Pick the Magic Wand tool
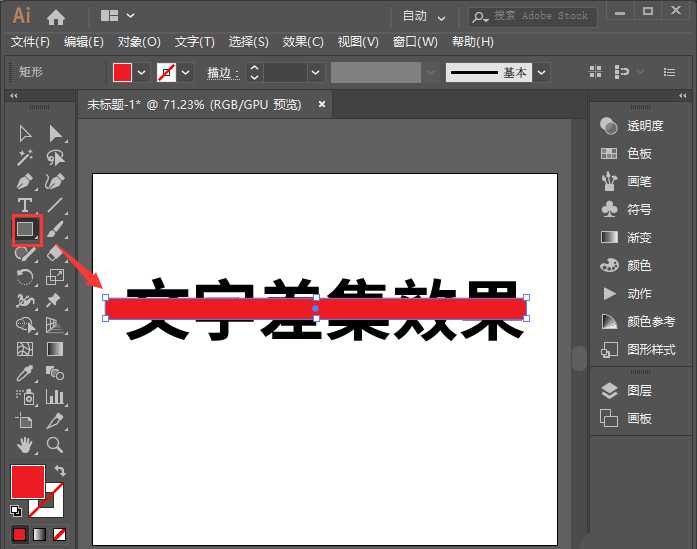The width and height of the screenshot is (697, 549). tap(25, 157)
